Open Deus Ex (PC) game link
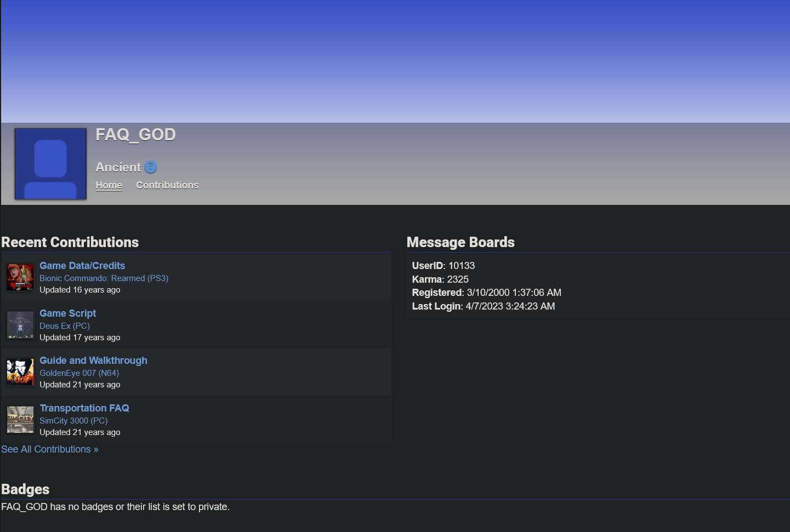This screenshot has width=790, height=532. [x=65, y=326]
